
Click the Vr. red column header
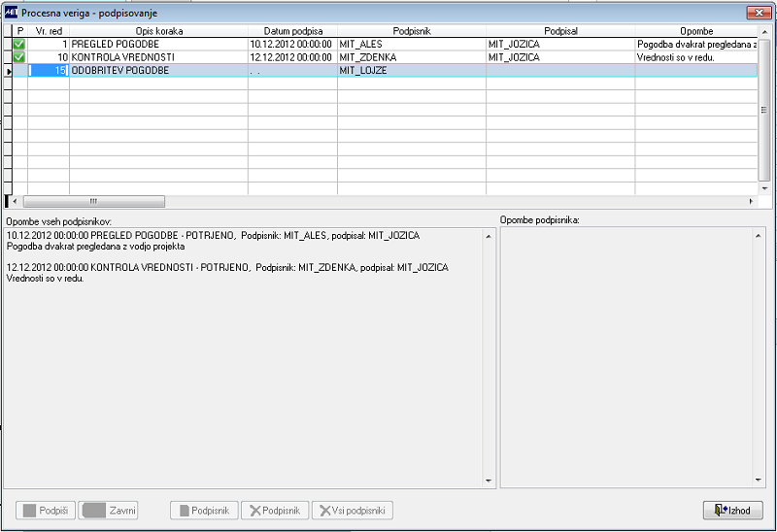click(x=49, y=31)
